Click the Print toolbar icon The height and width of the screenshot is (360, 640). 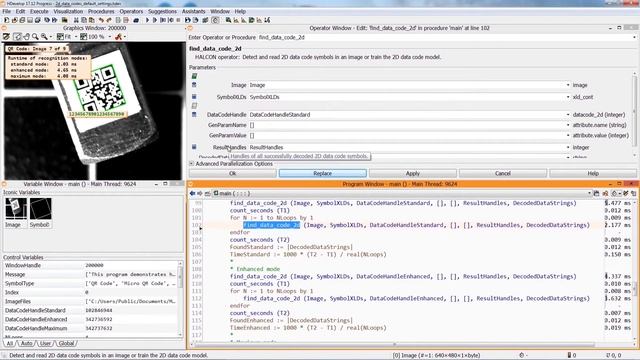[x=64, y=20]
